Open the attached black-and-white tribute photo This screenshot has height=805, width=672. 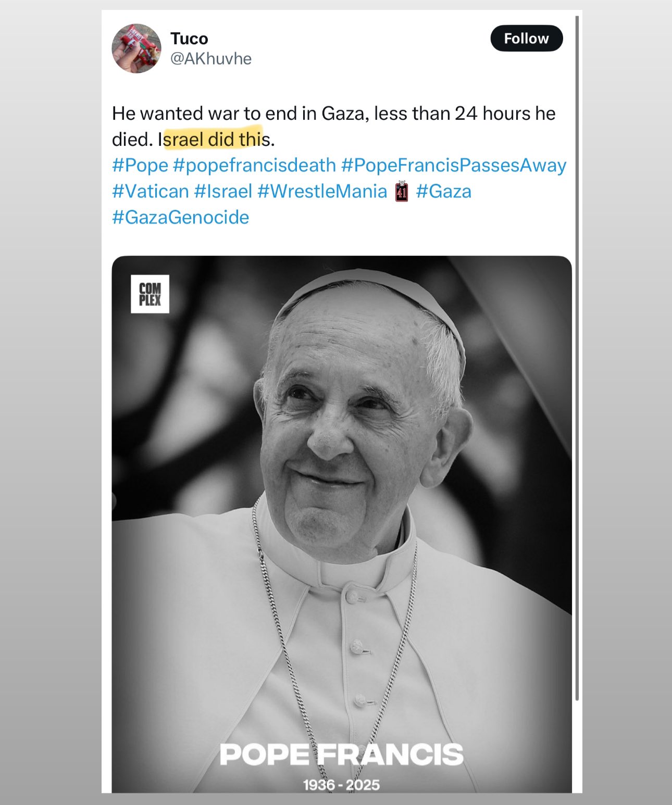click(342, 524)
